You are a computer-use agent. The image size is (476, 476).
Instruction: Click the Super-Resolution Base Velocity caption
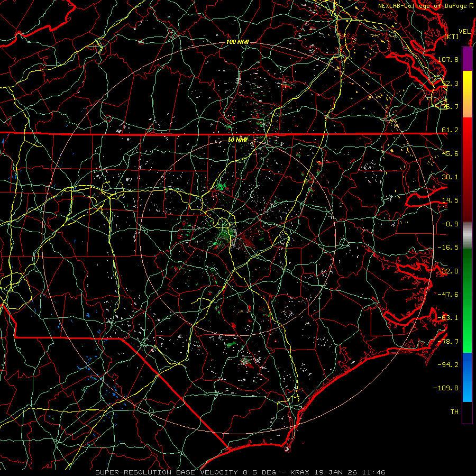point(241,472)
